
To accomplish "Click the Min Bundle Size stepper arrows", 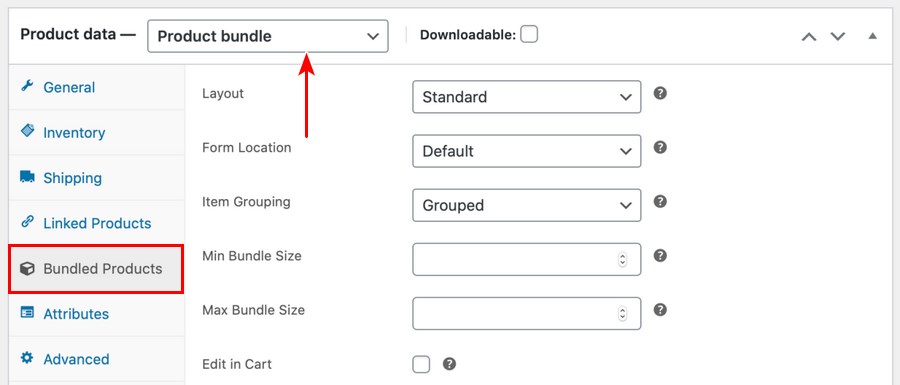I will click(622, 259).
